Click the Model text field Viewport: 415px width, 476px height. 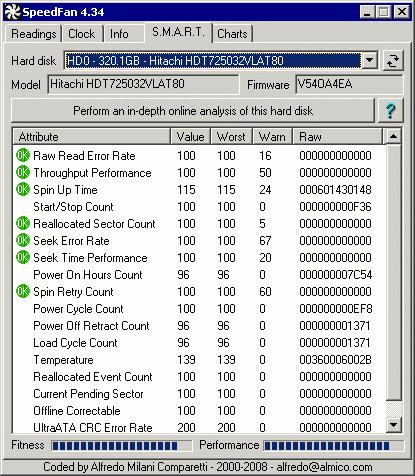[143, 84]
